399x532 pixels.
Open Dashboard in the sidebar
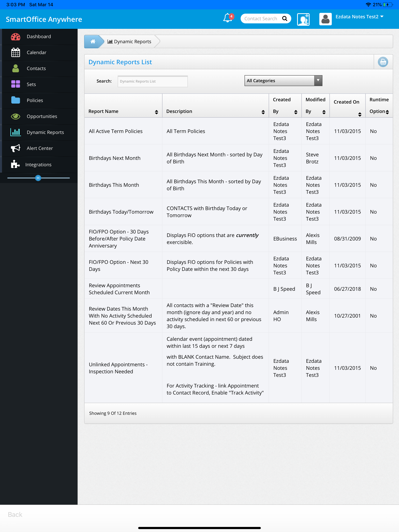39,37
